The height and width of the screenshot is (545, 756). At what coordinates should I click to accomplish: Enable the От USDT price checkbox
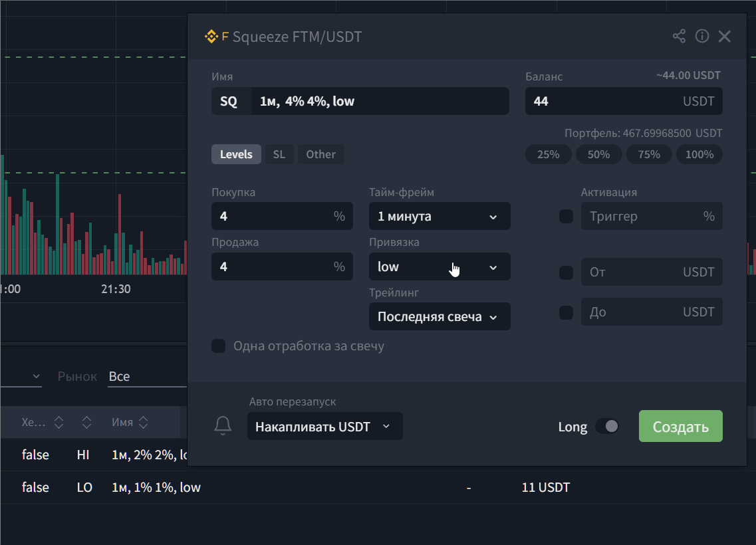pyautogui.click(x=566, y=272)
